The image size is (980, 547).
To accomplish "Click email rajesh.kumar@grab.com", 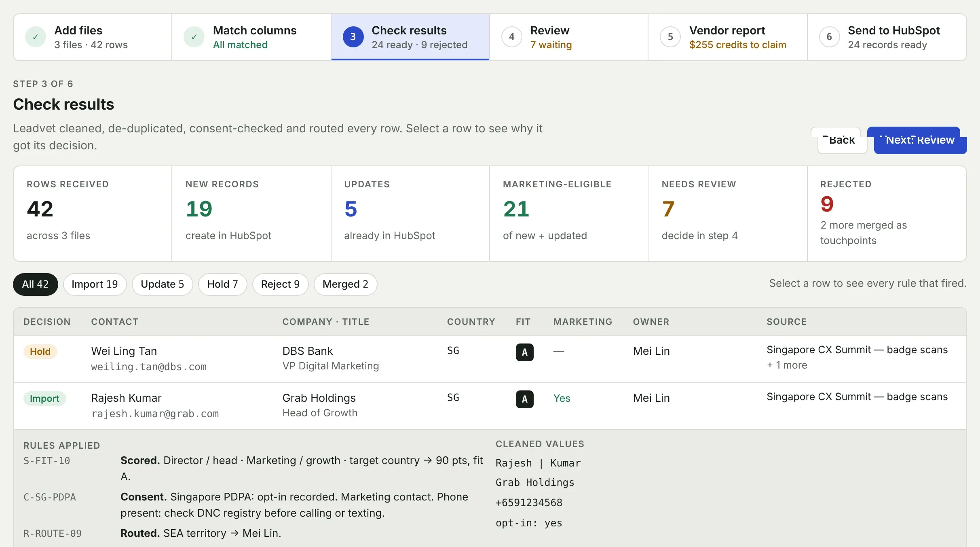I will tap(155, 413).
